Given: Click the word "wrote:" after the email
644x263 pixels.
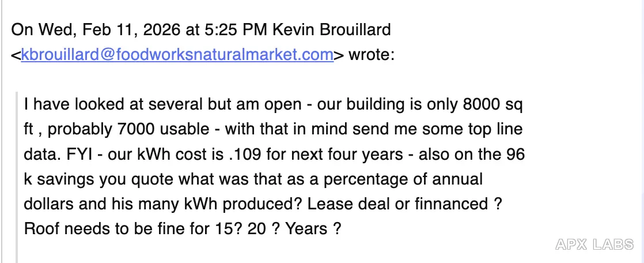Looking at the screenshot, I should tap(372, 54).
